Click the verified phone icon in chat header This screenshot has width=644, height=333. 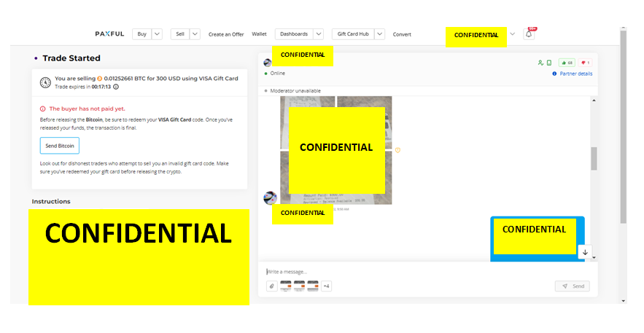tap(549, 63)
